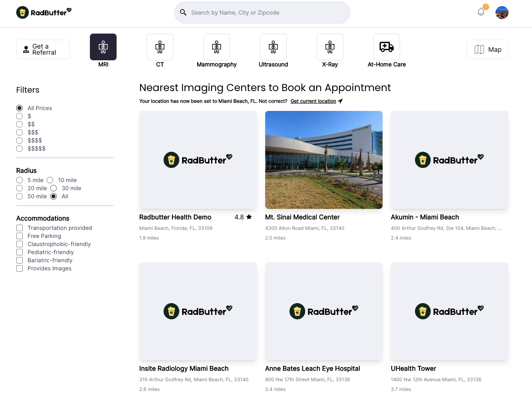Select the $$$ price filter
This screenshot has height=395, width=532.
[19, 132]
